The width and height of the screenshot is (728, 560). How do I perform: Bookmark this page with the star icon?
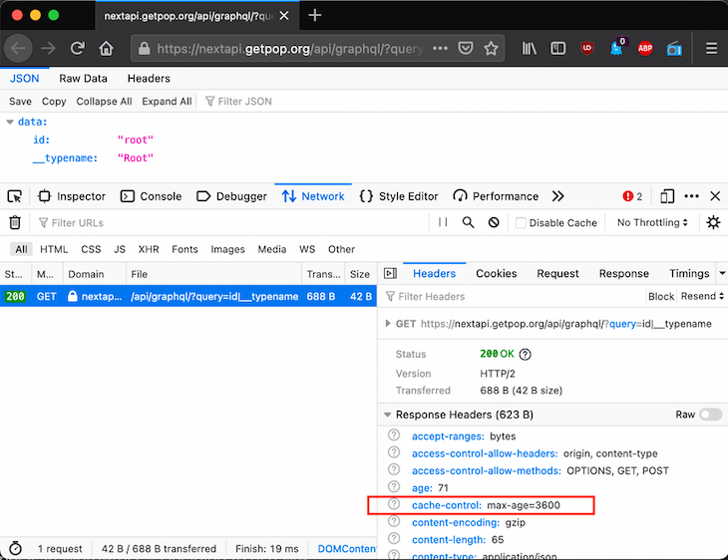coord(491,48)
